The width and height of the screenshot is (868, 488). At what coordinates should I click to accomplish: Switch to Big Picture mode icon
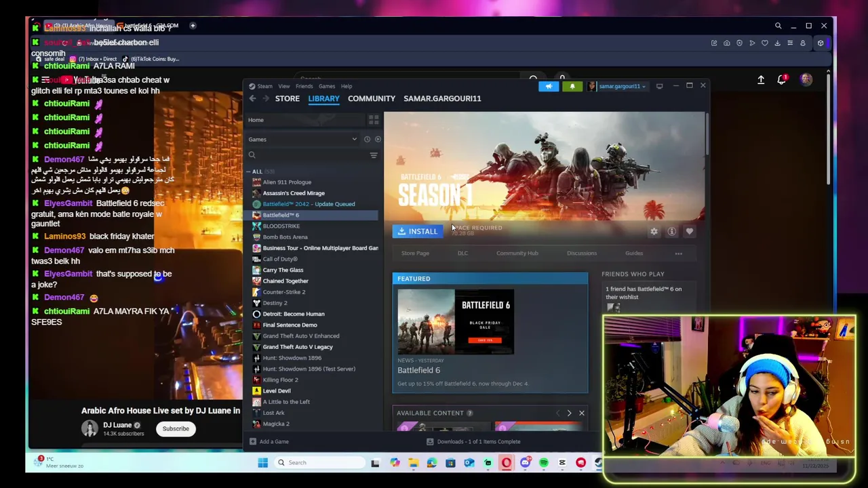pos(659,86)
